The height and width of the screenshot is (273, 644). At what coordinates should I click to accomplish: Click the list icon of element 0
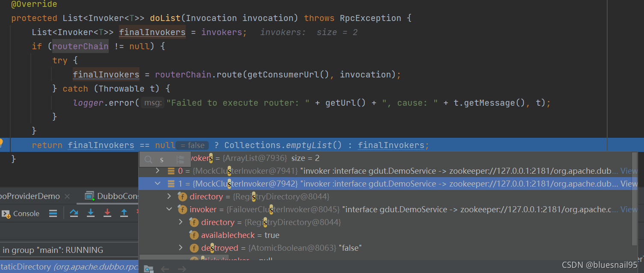171,171
